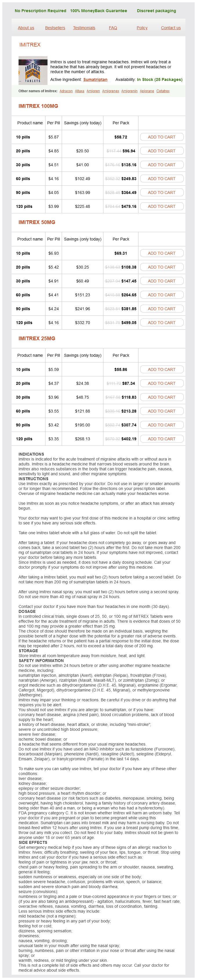Viewport: 197px width, 980px height.
Task: Go to the Bestsellers page
Action: point(55,28)
